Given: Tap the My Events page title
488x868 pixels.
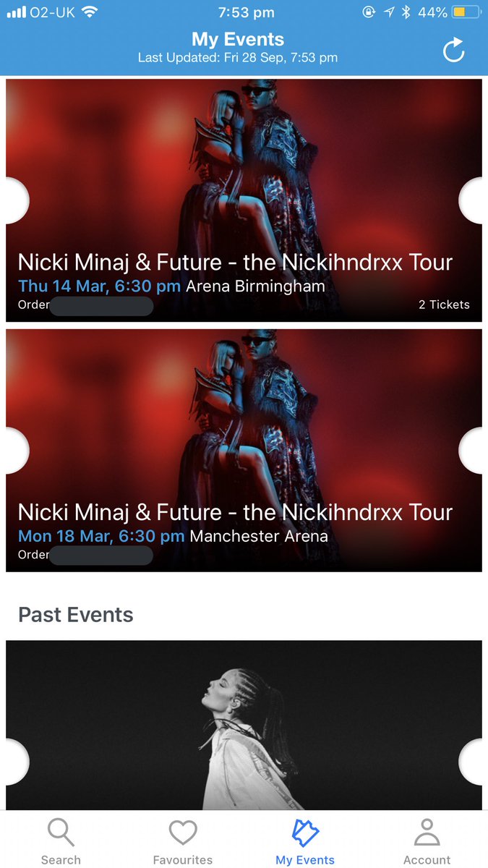Looking at the screenshot, I should (x=238, y=39).
